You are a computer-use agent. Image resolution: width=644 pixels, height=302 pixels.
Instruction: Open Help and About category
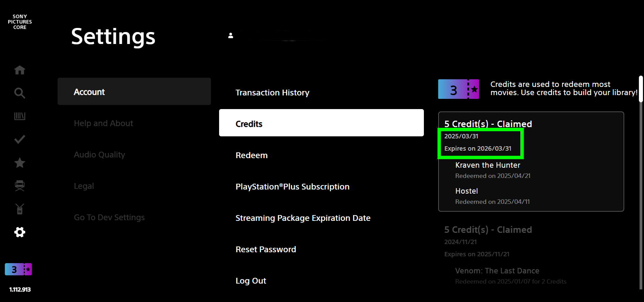[x=103, y=123]
